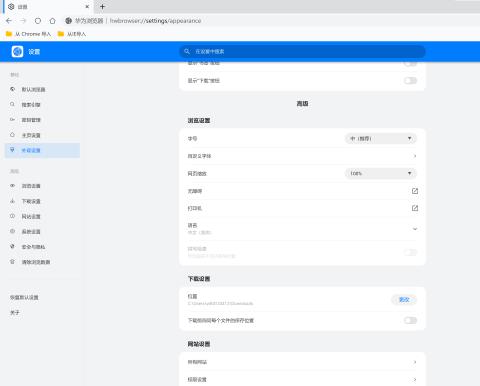Click the download icon beside 下载设置
The width and height of the screenshot is (480, 386).
point(12,201)
